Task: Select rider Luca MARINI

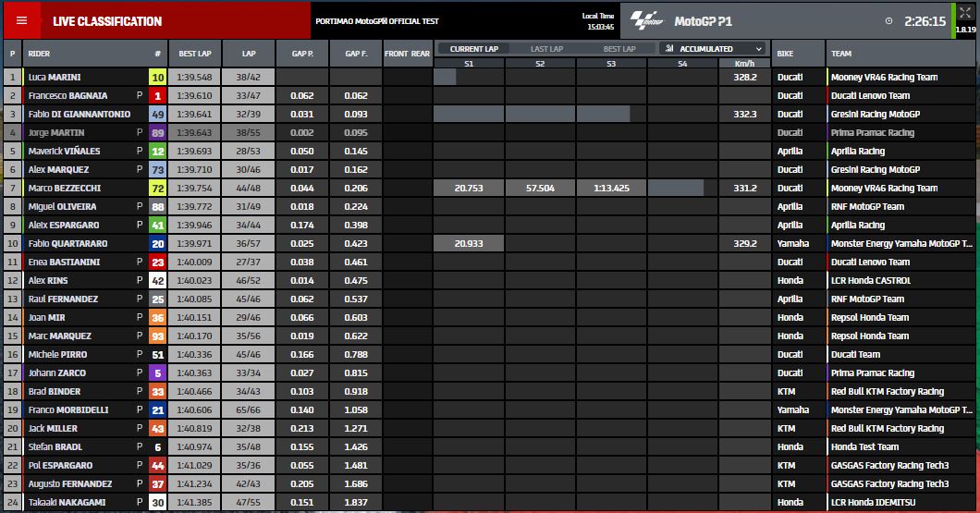Action: pos(55,78)
